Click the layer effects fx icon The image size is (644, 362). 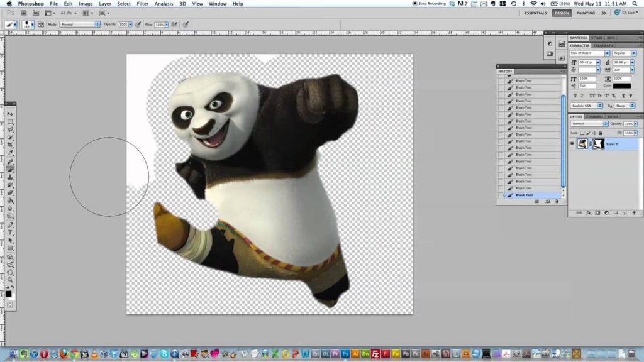click(x=589, y=213)
